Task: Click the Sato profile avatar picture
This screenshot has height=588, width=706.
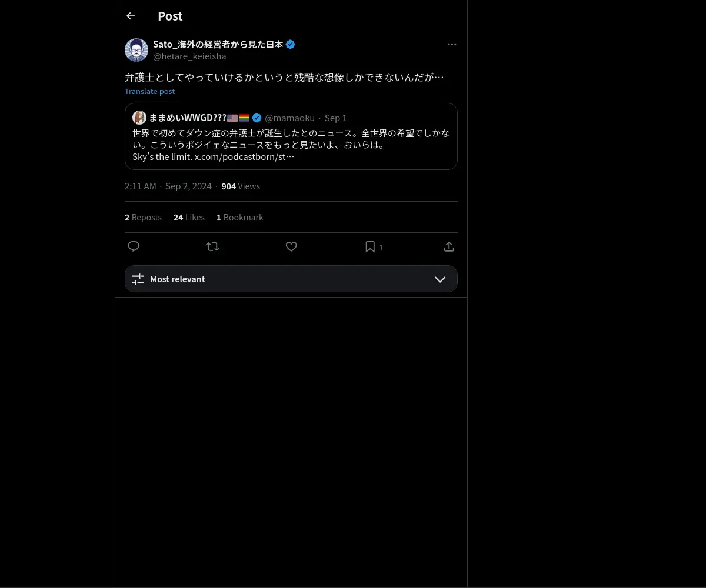Action: (x=136, y=50)
